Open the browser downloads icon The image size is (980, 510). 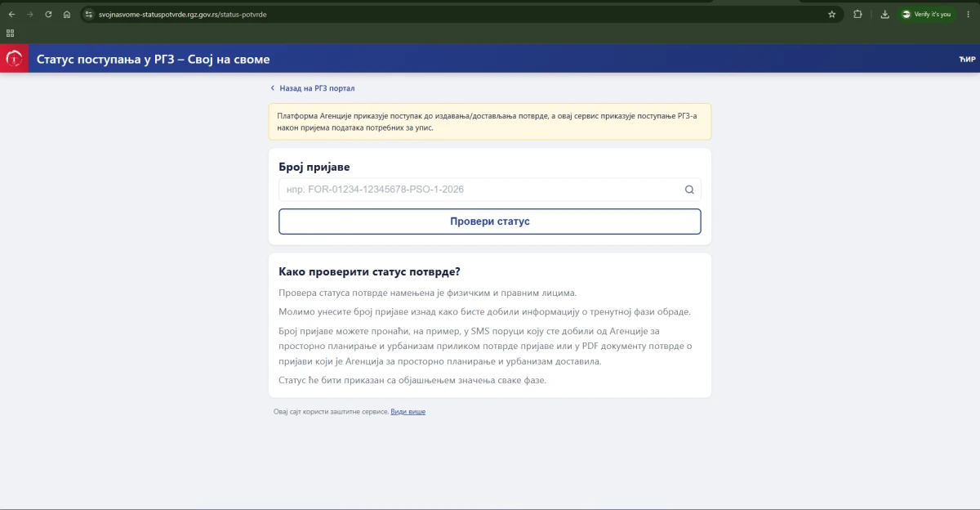coord(884,14)
